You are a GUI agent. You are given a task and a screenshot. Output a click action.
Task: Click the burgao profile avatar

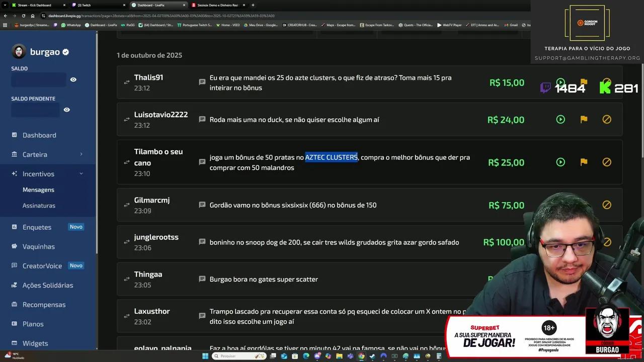coord(19,51)
